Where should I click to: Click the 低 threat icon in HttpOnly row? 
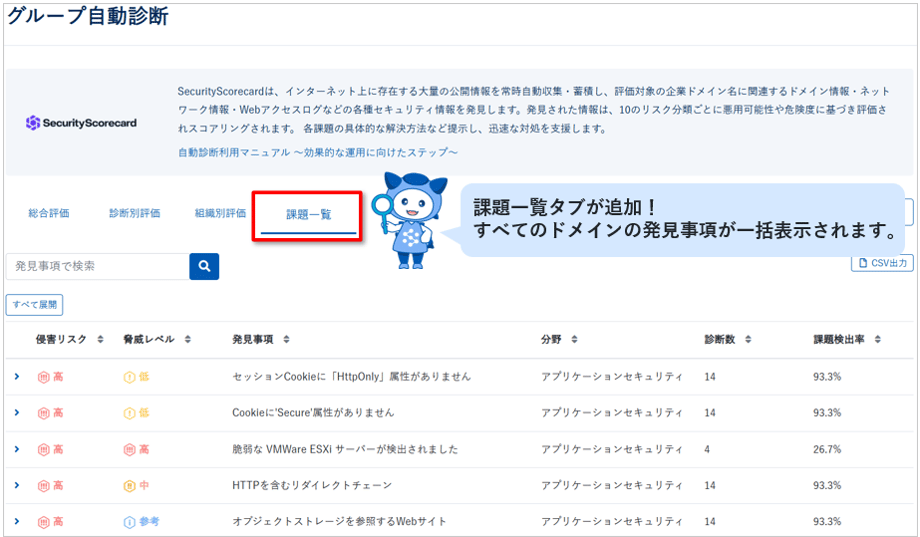[129, 377]
